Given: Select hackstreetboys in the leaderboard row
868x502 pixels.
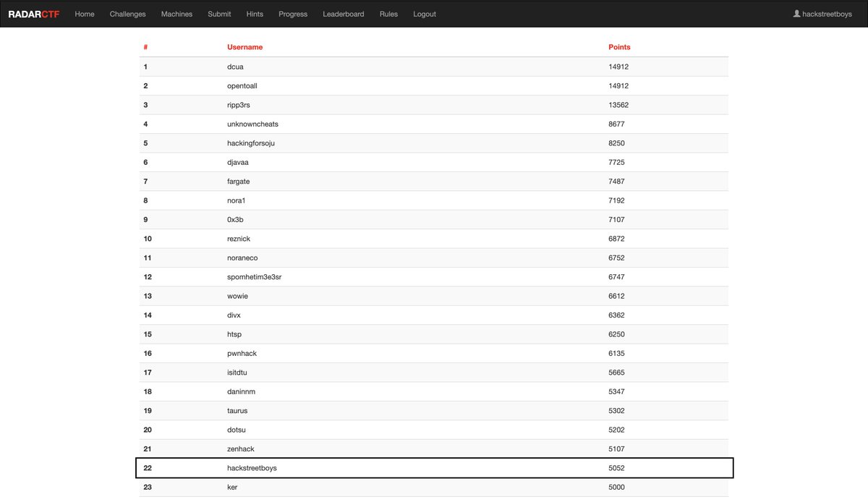Looking at the screenshot, I should (252, 468).
